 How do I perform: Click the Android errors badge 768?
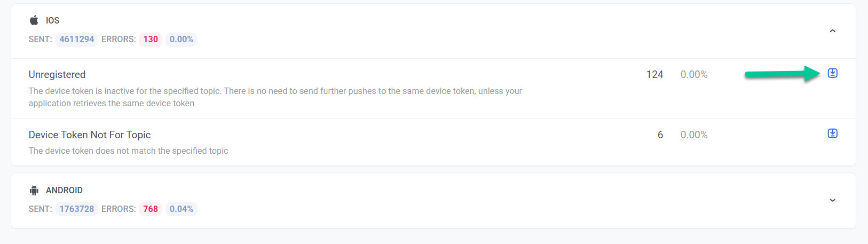coord(151,209)
